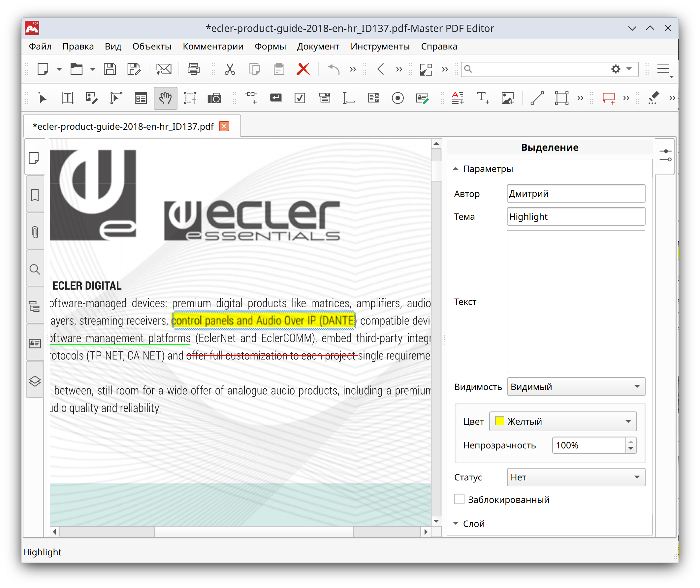Click the Snapshot camera tool

(214, 98)
